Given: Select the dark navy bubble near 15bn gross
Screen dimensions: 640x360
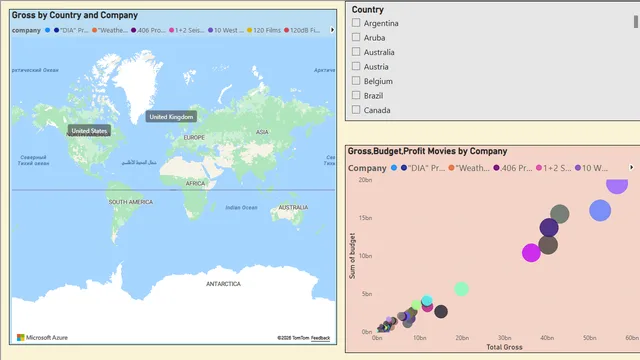Looking at the screenshot, I should 441,312.
